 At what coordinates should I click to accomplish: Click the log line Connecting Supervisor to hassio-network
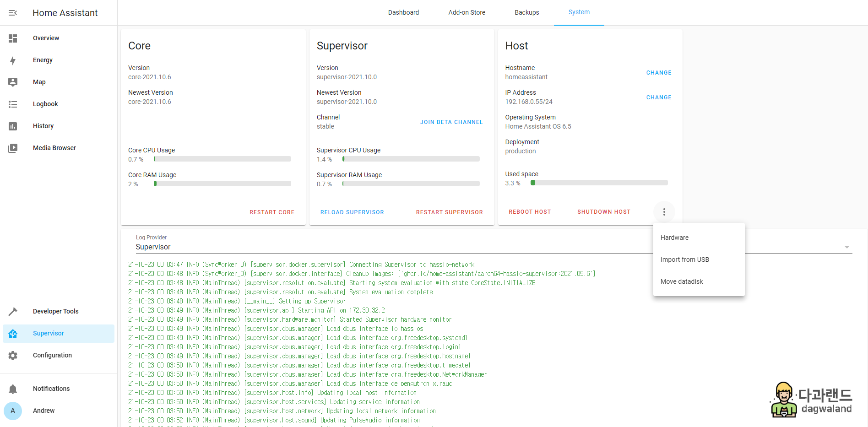[x=301, y=265]
